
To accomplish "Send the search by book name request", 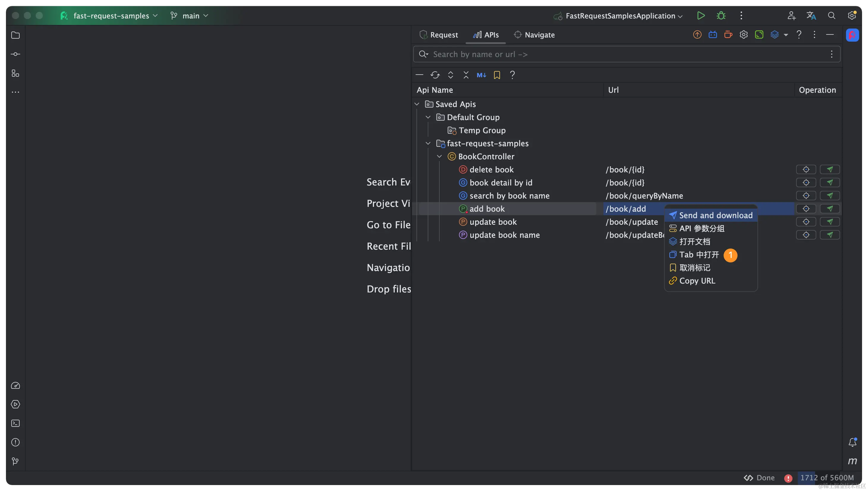I will pos(830,196).
